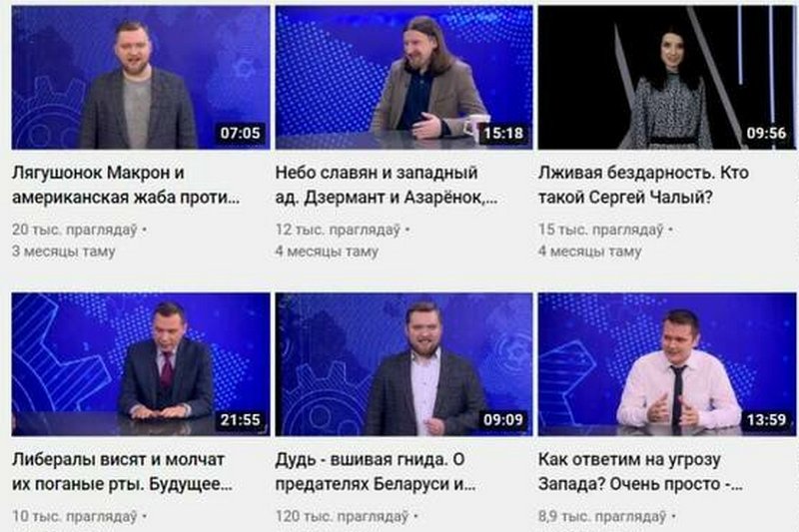Viewport: 799px width, 532px height.
Task: Click the title 'Небо славян и западный ад'
Action: (x=387, y=185)
